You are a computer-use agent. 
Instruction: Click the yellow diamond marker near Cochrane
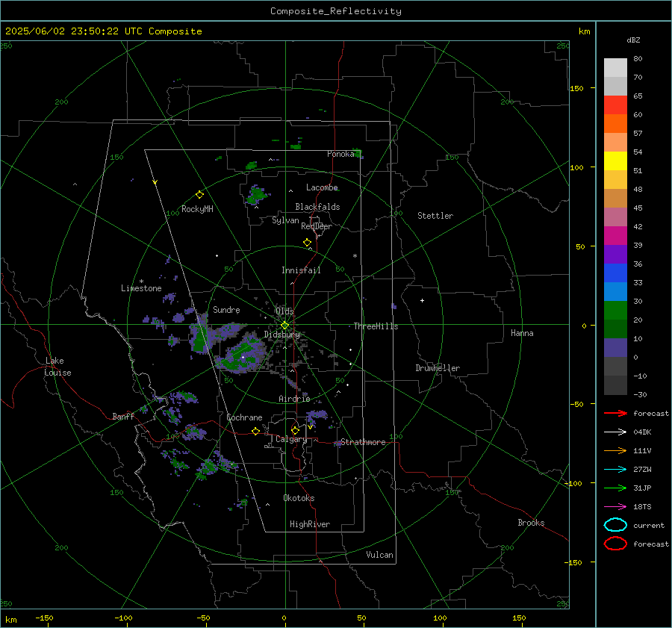click(x=255, y=431)
